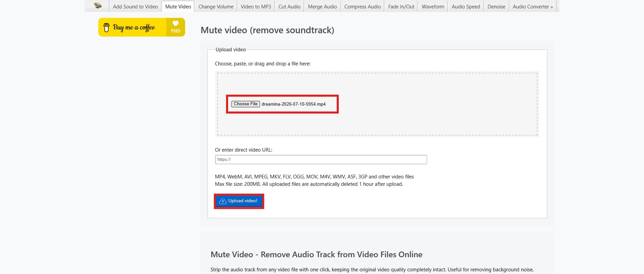
Task: Switch to the Change Volume tab
Action: coord(216,6)
